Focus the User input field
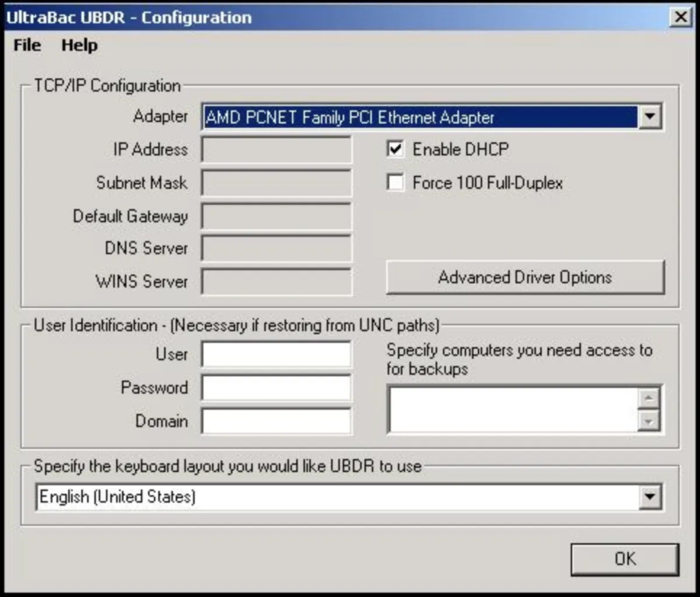 click(276, 355)
